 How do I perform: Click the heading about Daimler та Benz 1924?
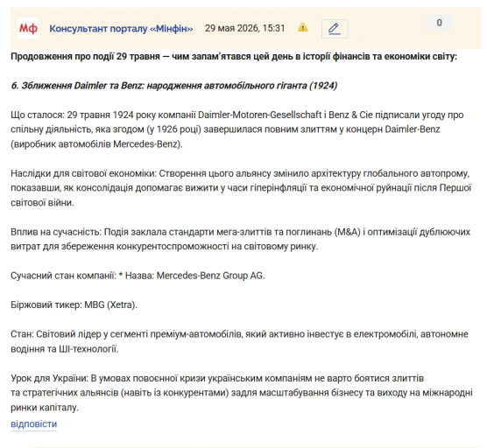pos(174,86)
